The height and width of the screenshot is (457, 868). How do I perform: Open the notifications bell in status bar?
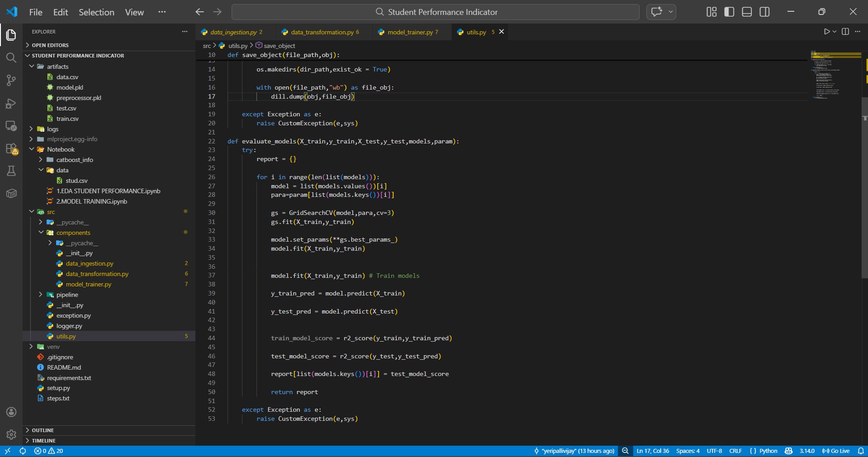pos(860,451)
